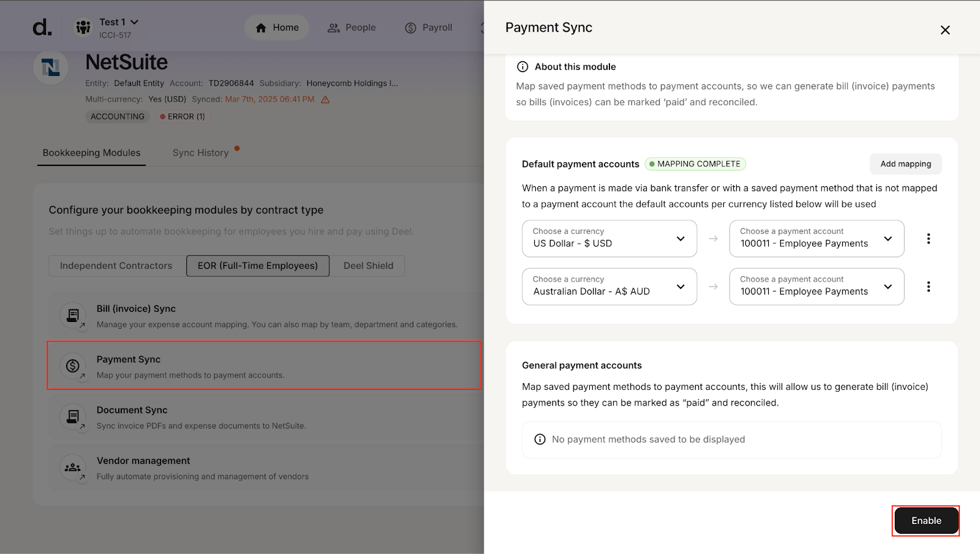Open the Australian Dollar currency dropdown
Screen dimensions: 980x554
609,286
